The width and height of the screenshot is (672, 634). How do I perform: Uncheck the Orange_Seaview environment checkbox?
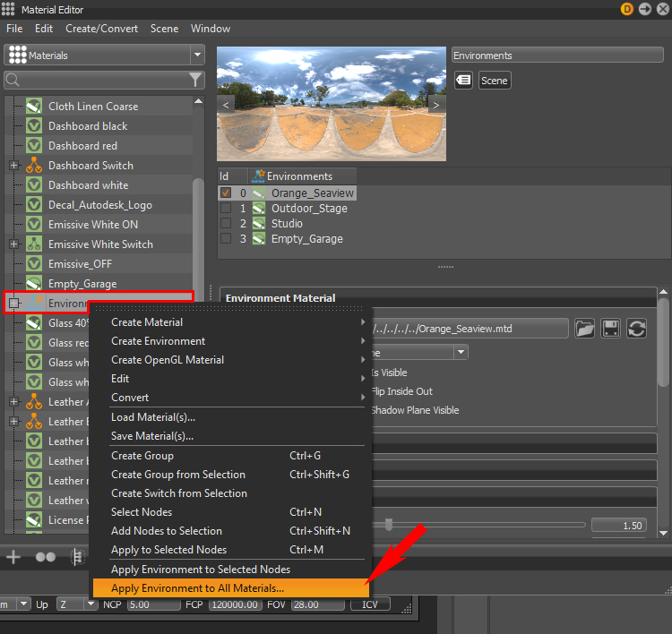(x=226, y=193)
